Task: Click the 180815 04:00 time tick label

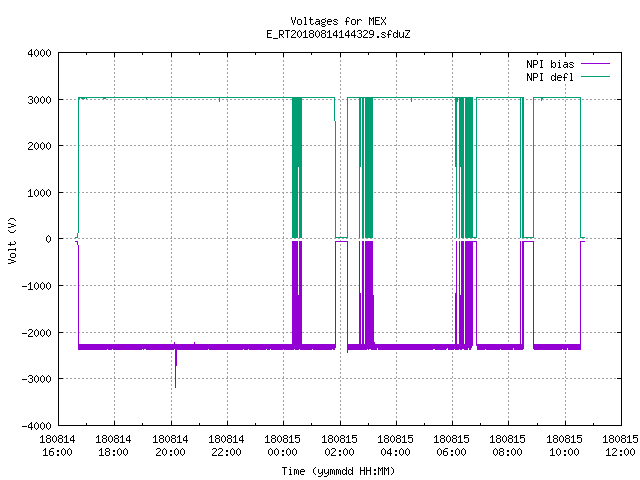Action: pos(395,446)
